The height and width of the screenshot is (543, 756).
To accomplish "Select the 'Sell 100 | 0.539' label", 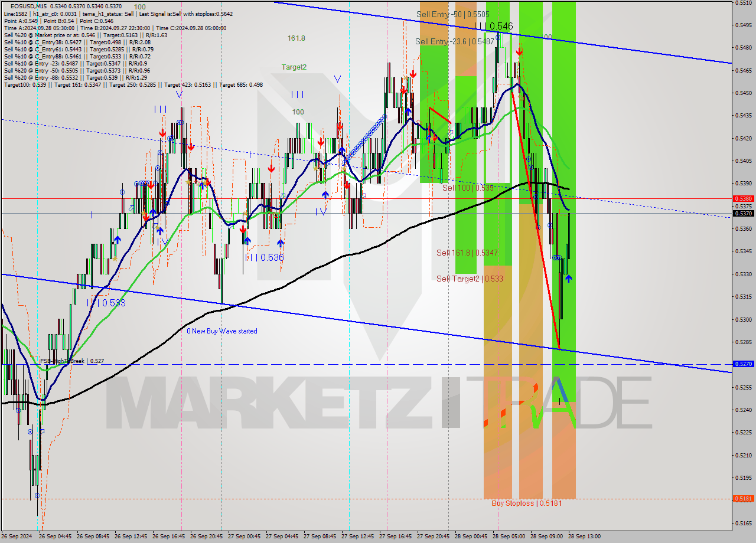I will [468, 188].
